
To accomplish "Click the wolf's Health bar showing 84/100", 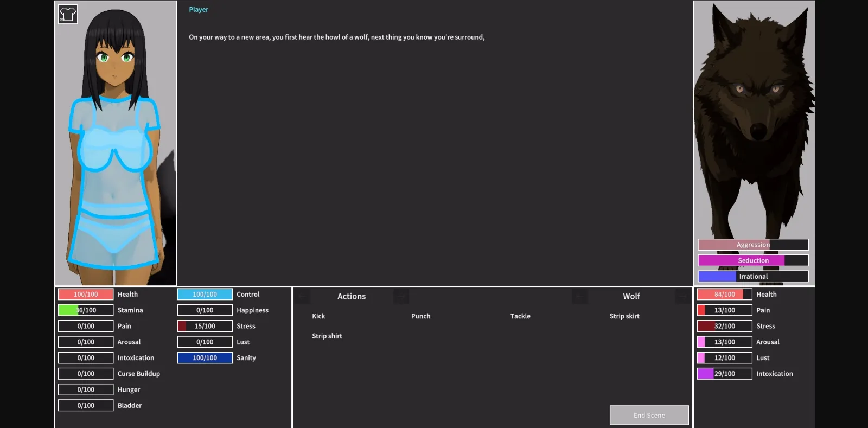I will click(724, 295).
